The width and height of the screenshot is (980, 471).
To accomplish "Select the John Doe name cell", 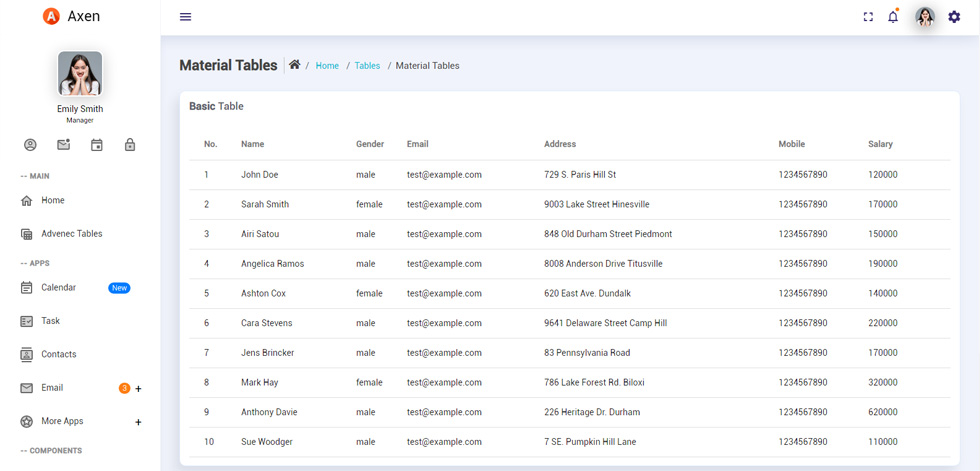I will point(259,175).
